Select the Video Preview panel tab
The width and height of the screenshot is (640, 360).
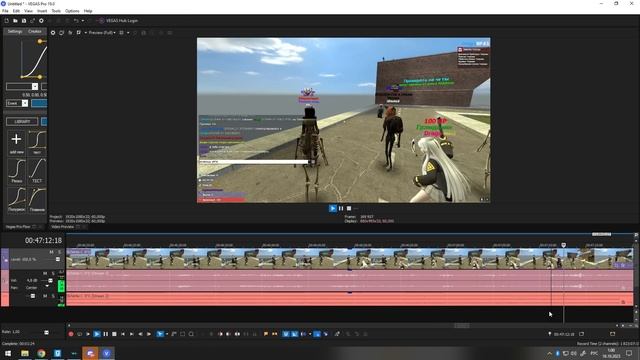[x=63, y=227]
